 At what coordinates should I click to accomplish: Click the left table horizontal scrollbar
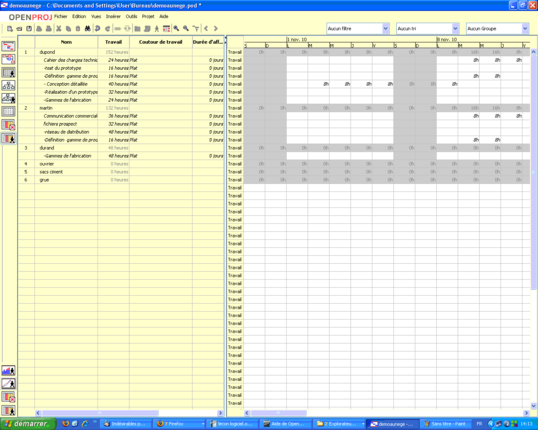pyautogui.click(x=129, y=413)
